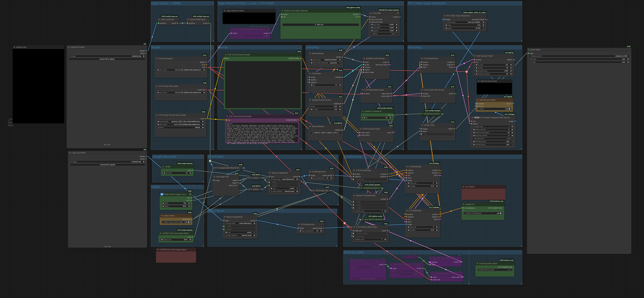Click choose file to upload in Load First Frame

107,59
